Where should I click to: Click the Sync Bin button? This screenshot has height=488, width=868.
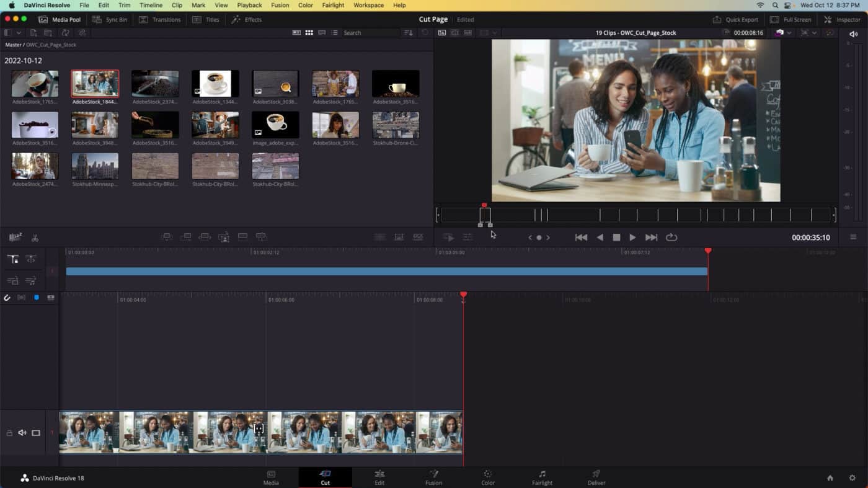[x=110, y=19]
